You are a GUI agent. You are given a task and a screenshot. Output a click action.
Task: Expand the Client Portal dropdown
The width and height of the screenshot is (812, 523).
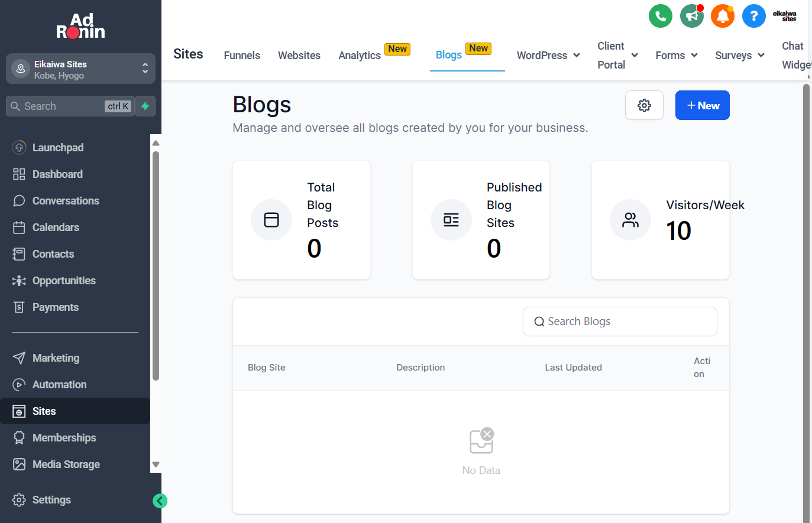point(617,56)
